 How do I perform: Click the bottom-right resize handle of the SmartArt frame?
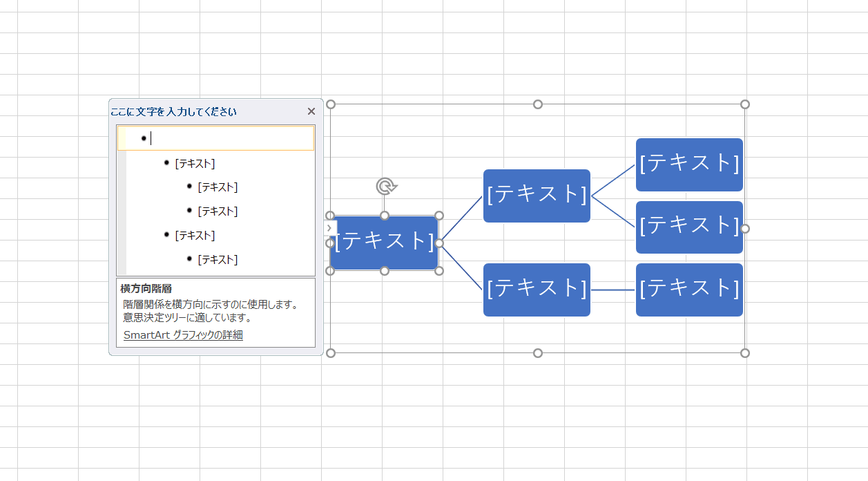coord(744,353)
